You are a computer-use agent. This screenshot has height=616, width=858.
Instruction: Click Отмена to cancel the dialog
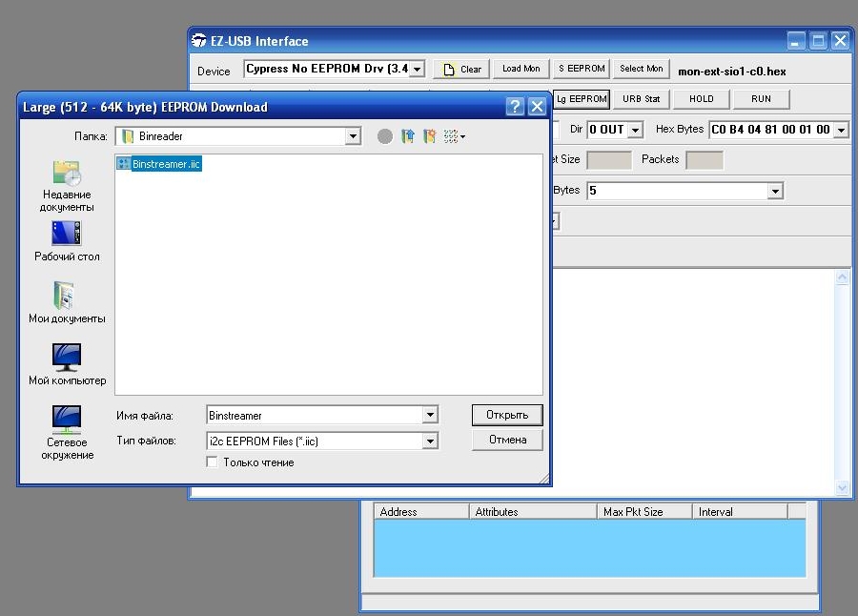coord(507,440)
